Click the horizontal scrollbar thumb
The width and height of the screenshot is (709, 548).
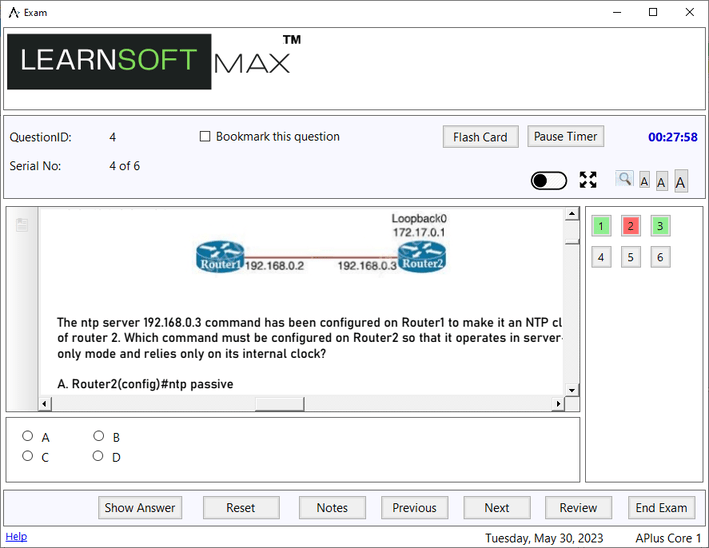279,404
